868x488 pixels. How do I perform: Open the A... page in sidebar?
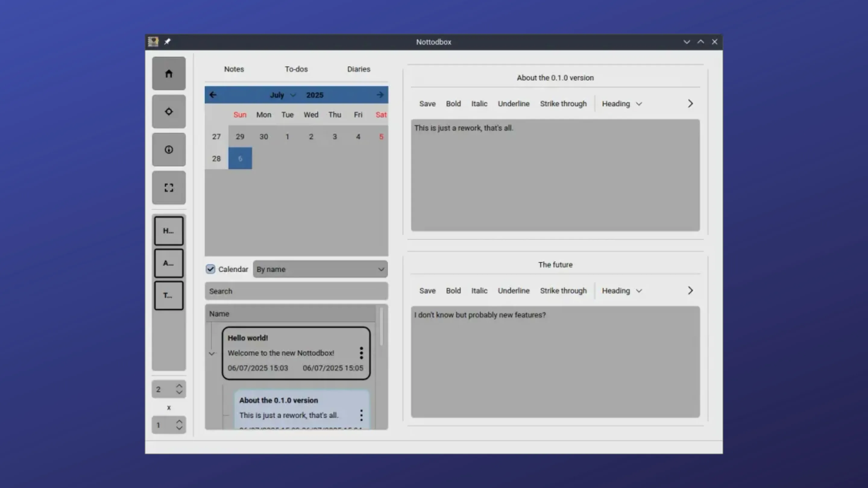coord(169,263)
